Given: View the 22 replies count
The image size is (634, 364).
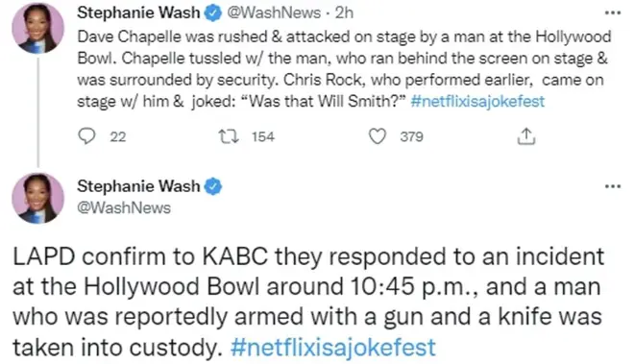Looking at the screenshot, I should pos(118,136).
